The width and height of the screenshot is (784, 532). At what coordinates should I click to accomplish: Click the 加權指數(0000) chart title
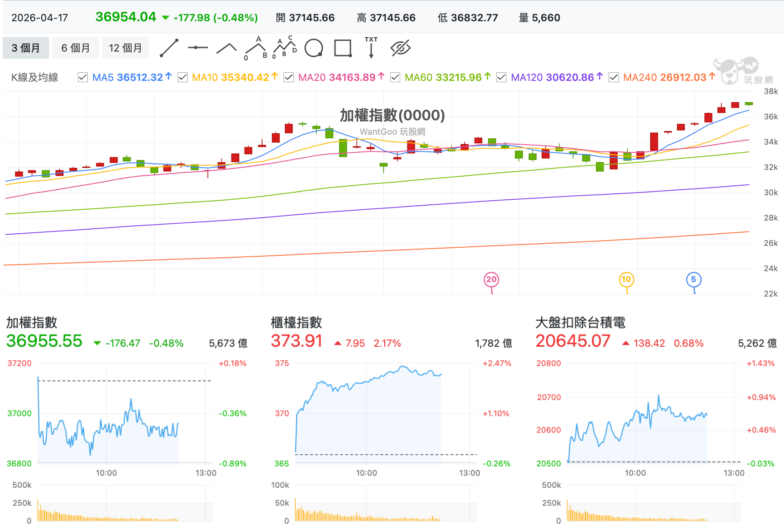[x=392, y=115]
